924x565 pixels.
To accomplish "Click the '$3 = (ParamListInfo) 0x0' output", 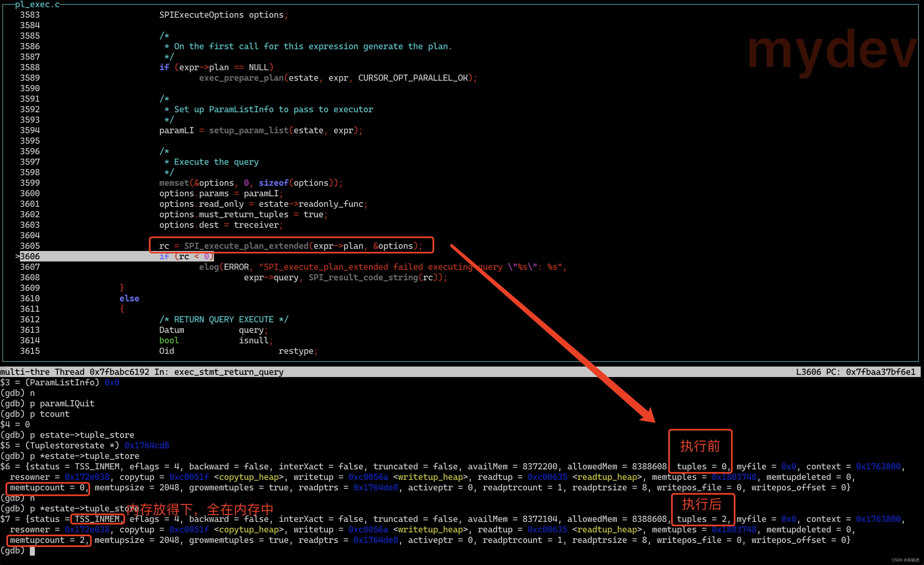I will [x=60, y=382].
